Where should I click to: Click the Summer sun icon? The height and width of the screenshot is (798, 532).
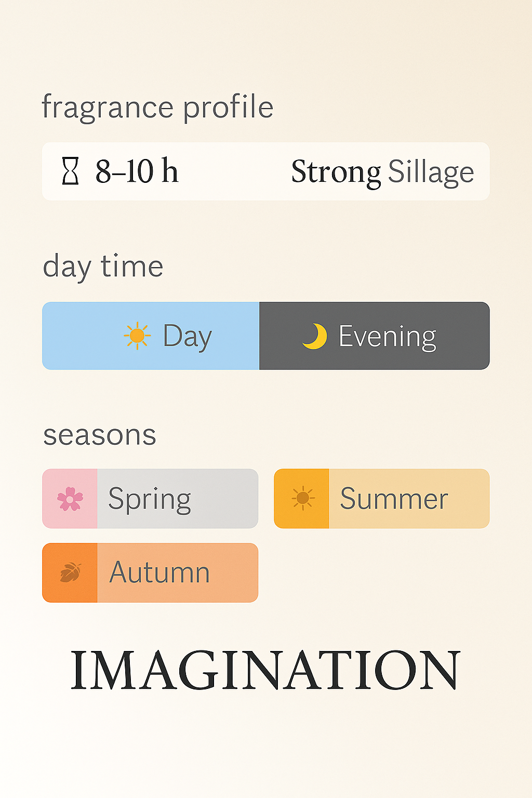click(302, 499)
